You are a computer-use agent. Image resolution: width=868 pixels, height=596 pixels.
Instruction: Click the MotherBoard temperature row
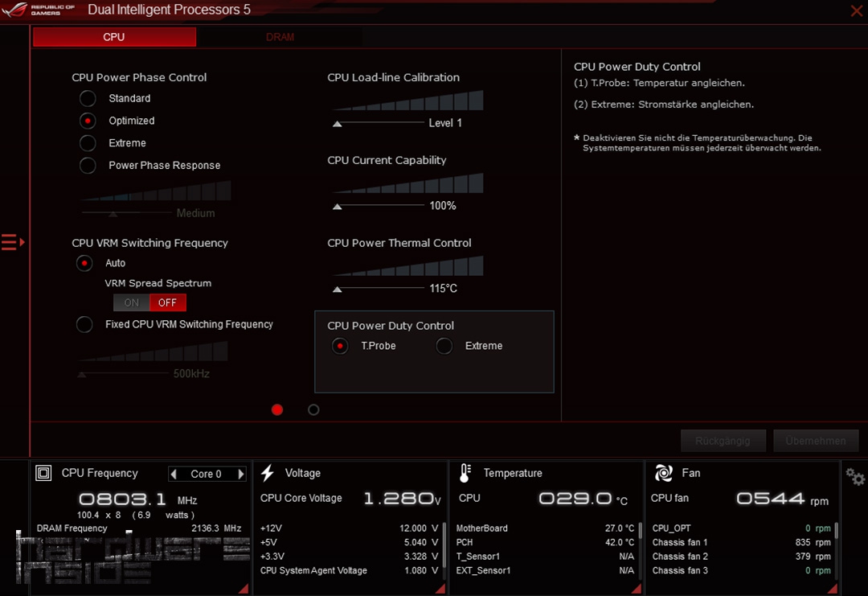(x=545, y=528)
